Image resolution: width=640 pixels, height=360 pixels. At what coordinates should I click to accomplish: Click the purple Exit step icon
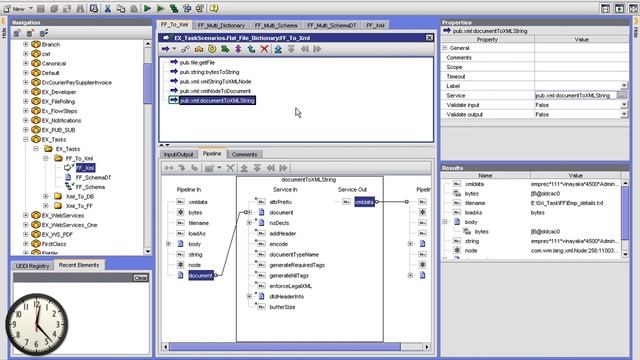tap(238, 49)
